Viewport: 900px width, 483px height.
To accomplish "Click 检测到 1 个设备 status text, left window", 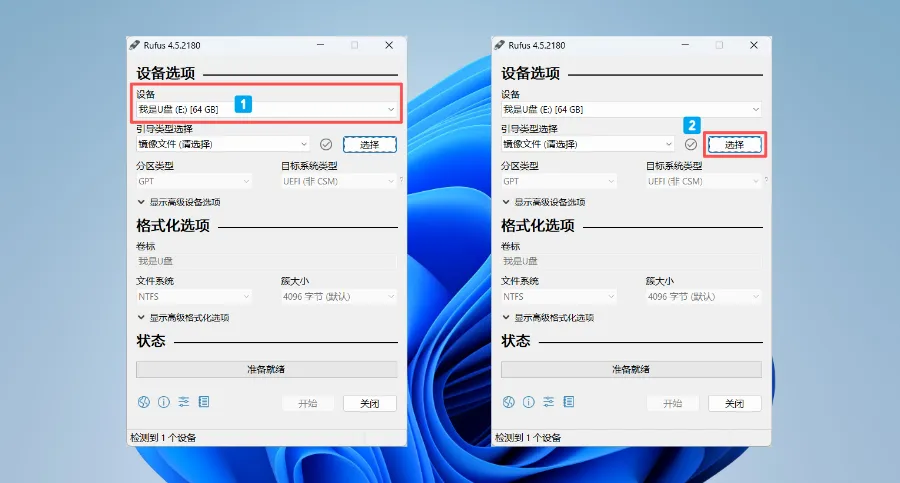I will [163, 438].
